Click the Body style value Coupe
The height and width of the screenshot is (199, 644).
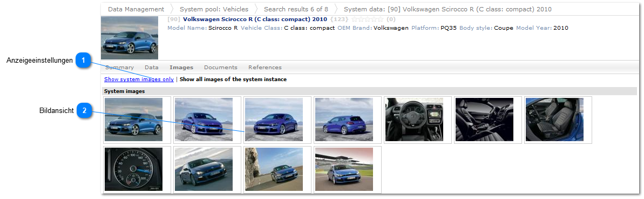(504, 28)
